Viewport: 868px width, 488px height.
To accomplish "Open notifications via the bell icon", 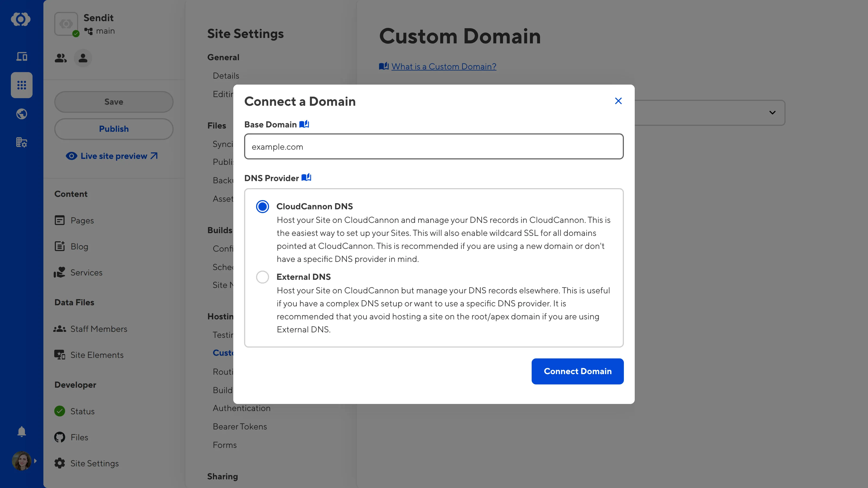I will (x=21, y=431).
